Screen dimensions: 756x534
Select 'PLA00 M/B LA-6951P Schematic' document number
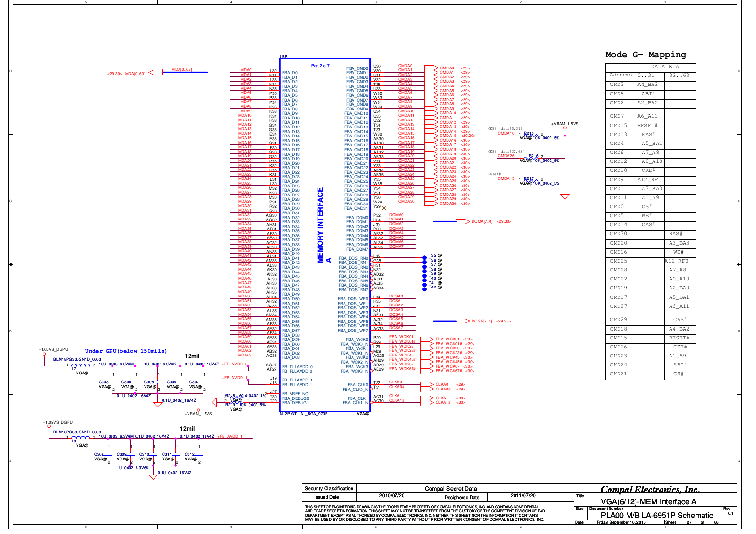657,515
